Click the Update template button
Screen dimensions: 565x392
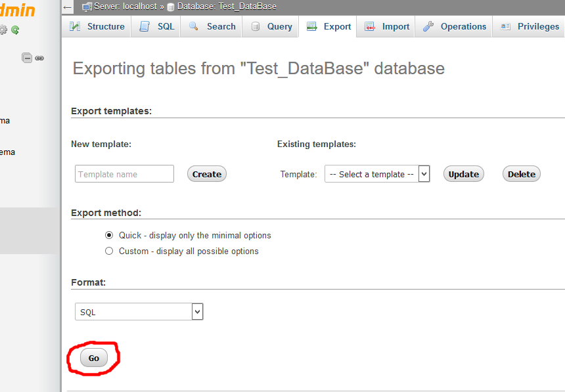pos(464,174)
